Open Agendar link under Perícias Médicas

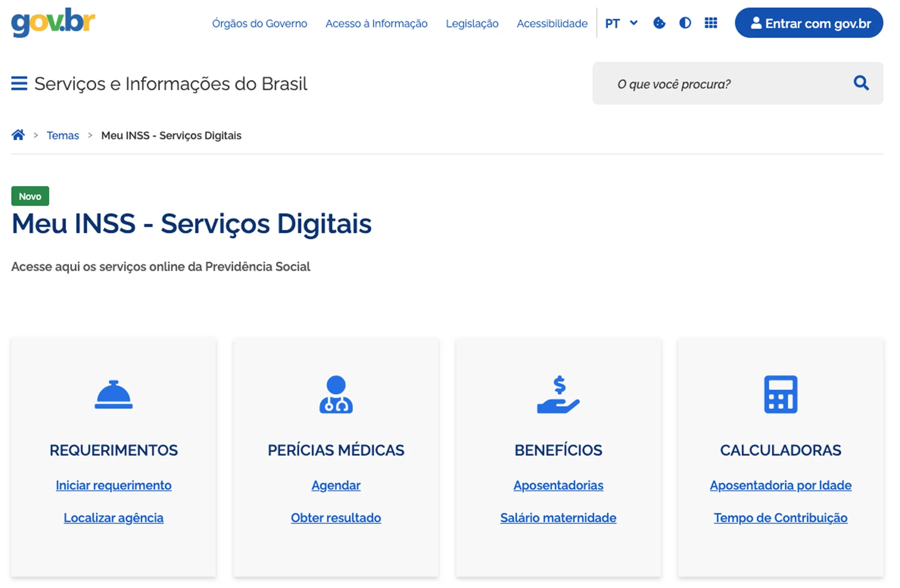click(x=336, y=485)
